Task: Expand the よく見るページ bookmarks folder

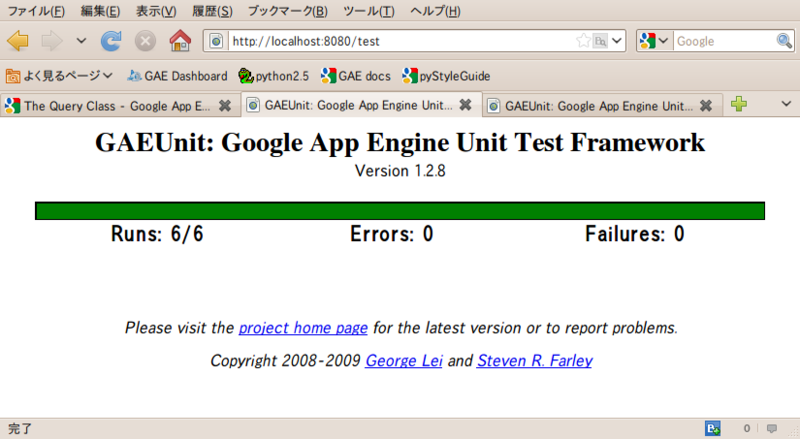Action: [x=59, y=76]
